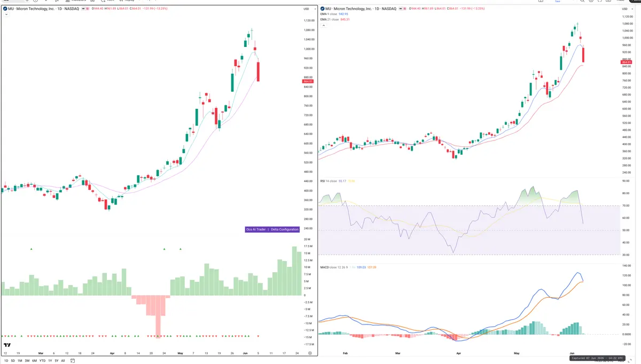This screenshot has height=364, width=641.
Task: Click 30.00 on the RSI scale
Action: coord(626,255)
